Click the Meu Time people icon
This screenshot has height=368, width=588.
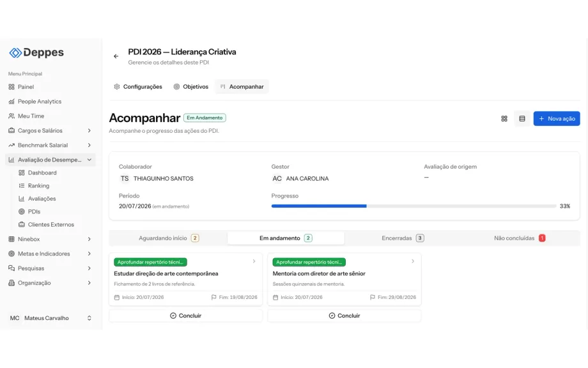[x=12, y=116]
